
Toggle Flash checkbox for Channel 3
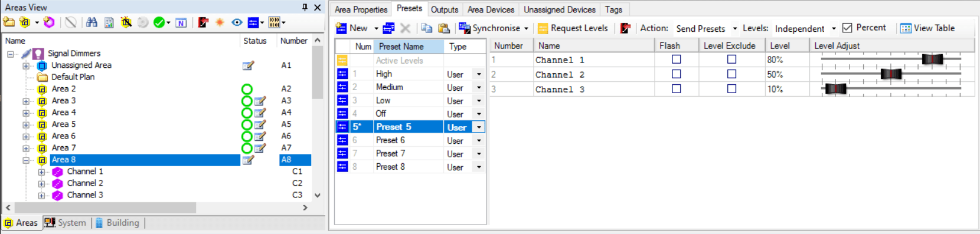(x=677, y=89)
